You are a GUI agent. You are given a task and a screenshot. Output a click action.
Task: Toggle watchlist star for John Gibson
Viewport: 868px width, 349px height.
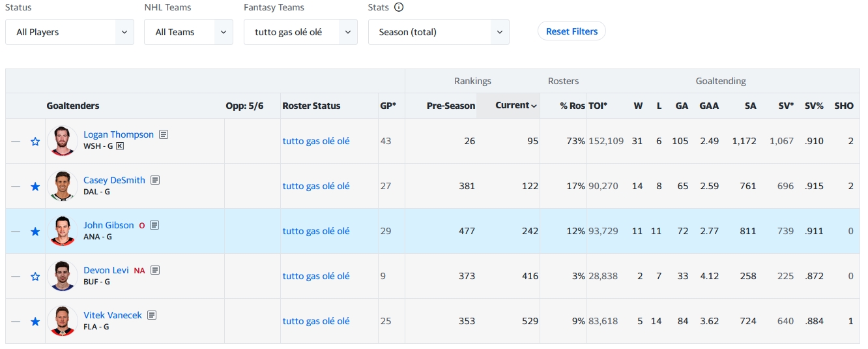click(35, 232)
